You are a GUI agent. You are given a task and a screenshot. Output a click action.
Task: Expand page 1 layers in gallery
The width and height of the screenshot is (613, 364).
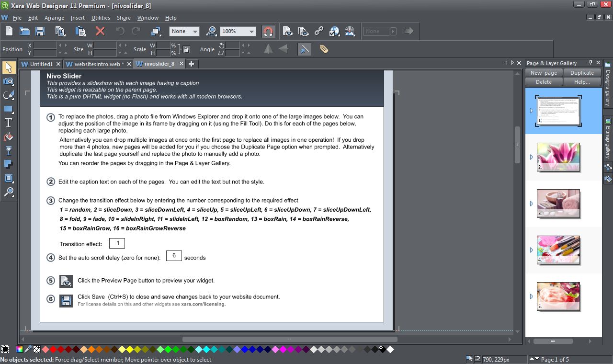pyautogui.click(x=531, y=111)
